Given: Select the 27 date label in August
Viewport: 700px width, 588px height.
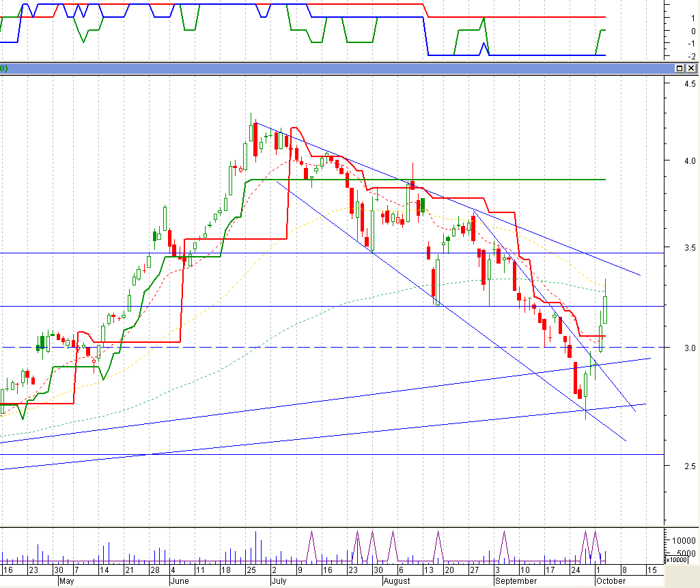Looking at the screenshot, I should [474, 570].
